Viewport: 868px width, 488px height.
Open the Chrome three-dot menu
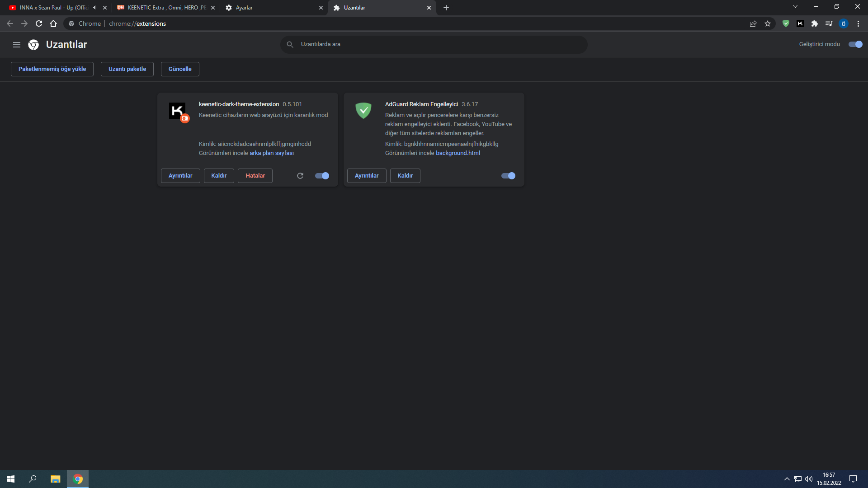858,23
